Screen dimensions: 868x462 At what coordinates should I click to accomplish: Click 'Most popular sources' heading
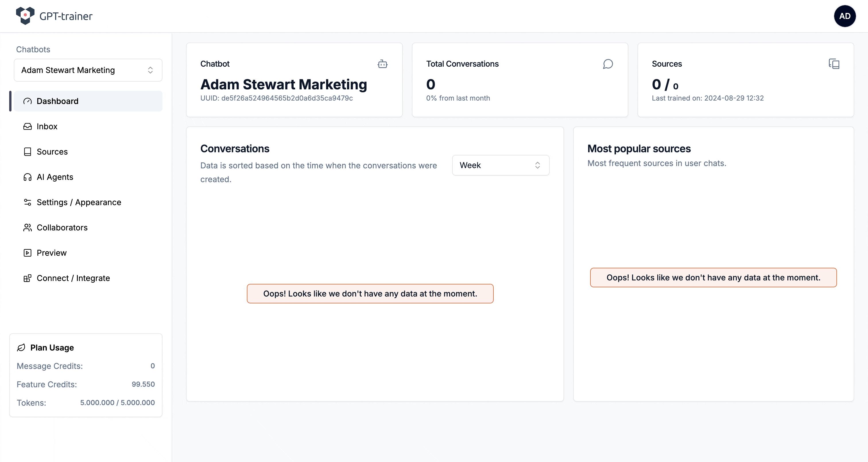[639, 149]
